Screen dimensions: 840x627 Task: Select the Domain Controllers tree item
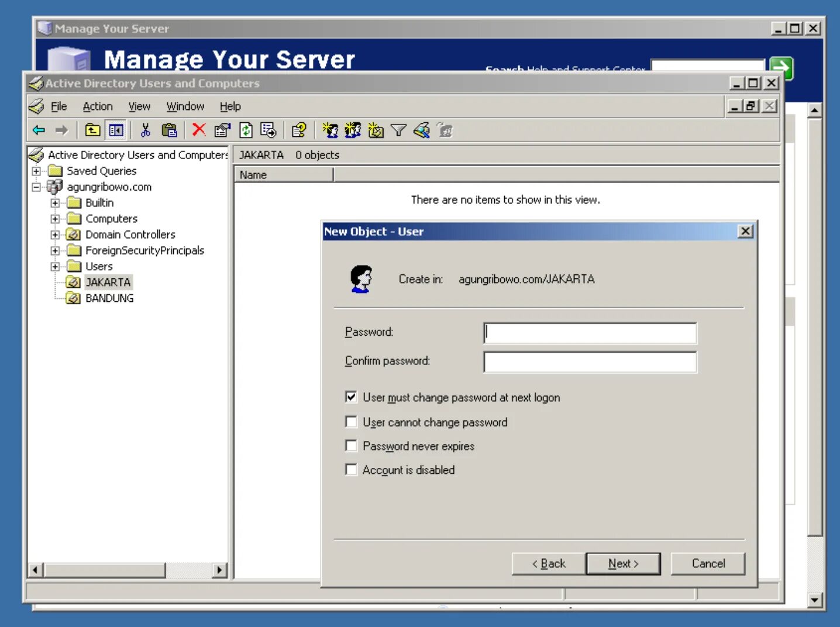(x=130, y=235)
